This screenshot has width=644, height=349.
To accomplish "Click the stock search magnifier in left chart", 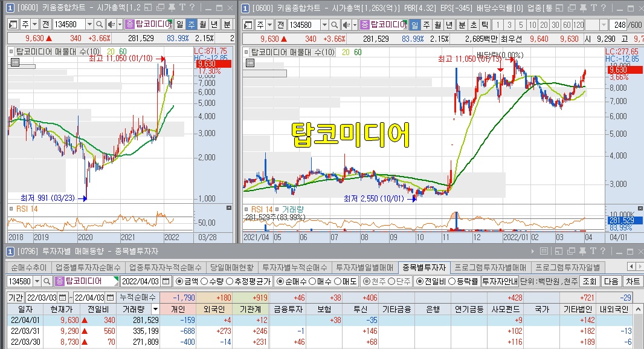I will [x=99, y=25].
